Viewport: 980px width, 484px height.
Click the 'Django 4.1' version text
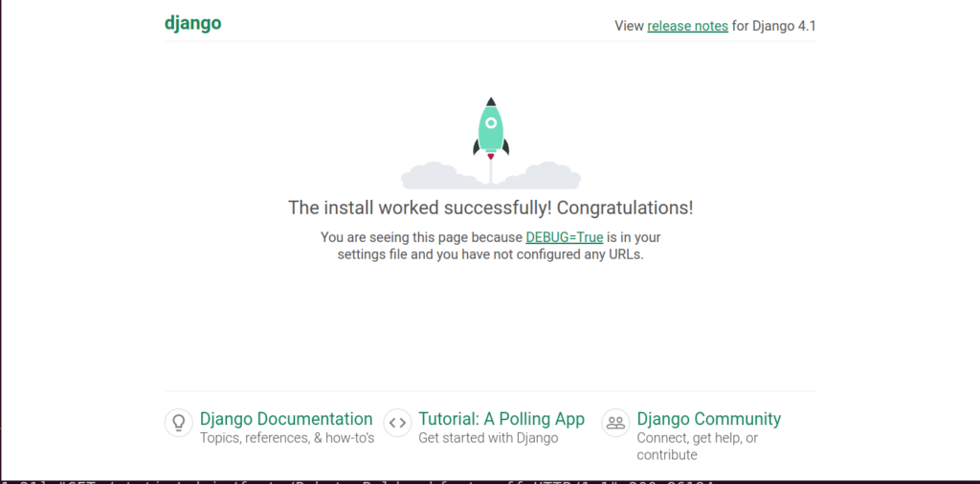(786, 26)
